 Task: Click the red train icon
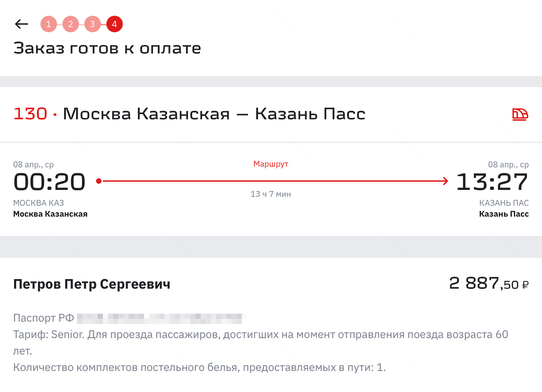520,114
